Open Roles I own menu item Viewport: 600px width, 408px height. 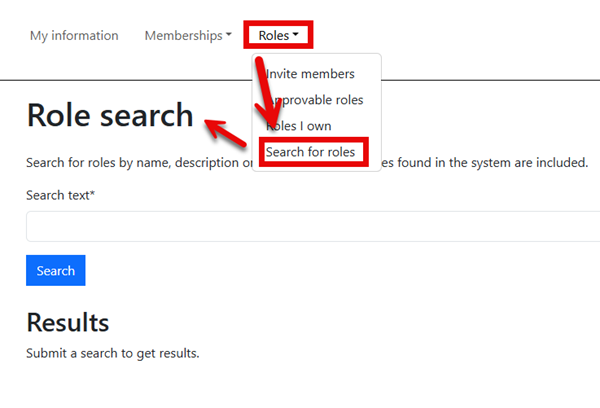click(298, 126)
